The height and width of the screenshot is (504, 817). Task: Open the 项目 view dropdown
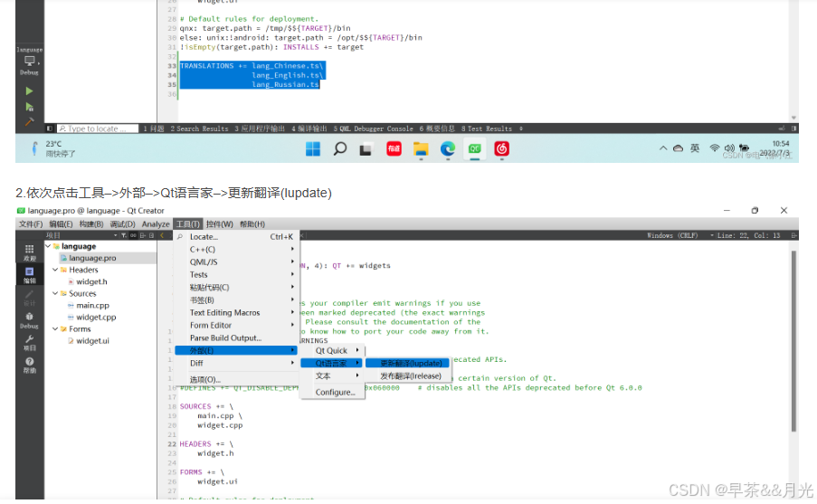[81, 235]
